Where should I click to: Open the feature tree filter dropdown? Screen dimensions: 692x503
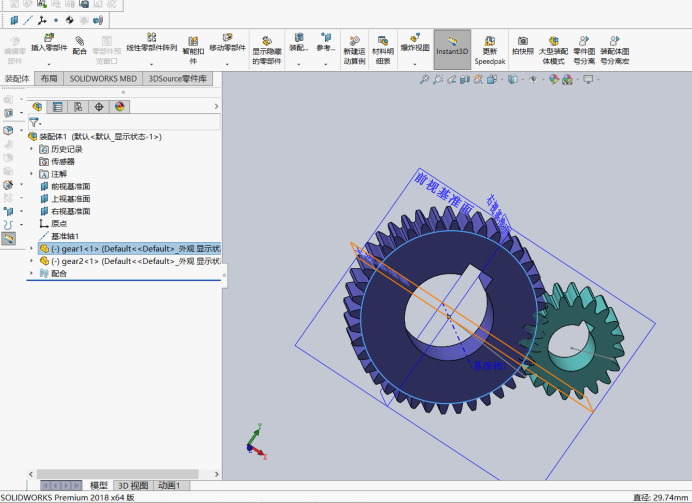(35, 122)
